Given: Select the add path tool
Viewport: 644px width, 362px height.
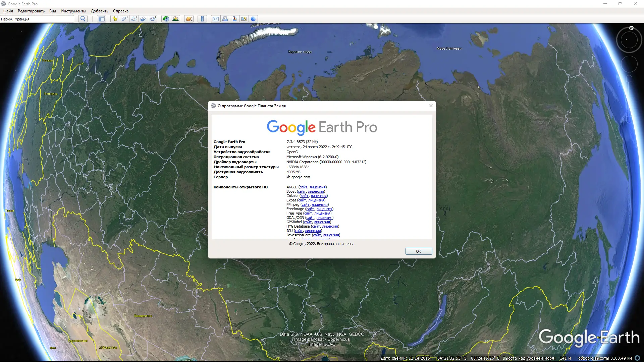Looking at the screenshot, I should 134,19.
